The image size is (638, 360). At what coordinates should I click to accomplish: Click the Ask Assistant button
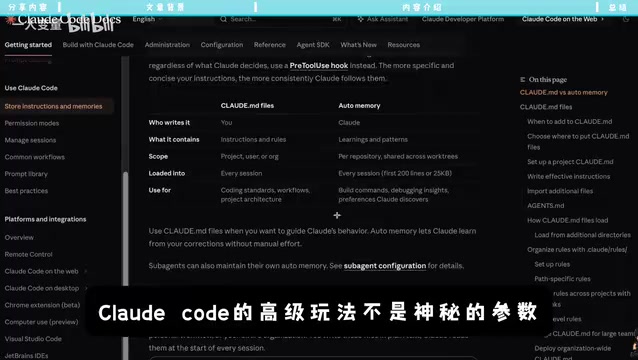(x=383, y=19)
